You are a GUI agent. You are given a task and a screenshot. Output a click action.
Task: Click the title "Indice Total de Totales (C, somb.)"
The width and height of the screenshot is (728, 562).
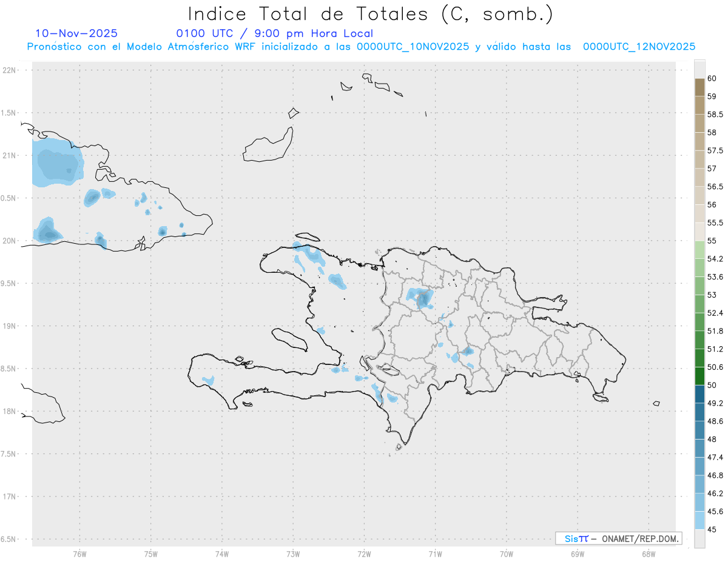click(x=370, y=14)
